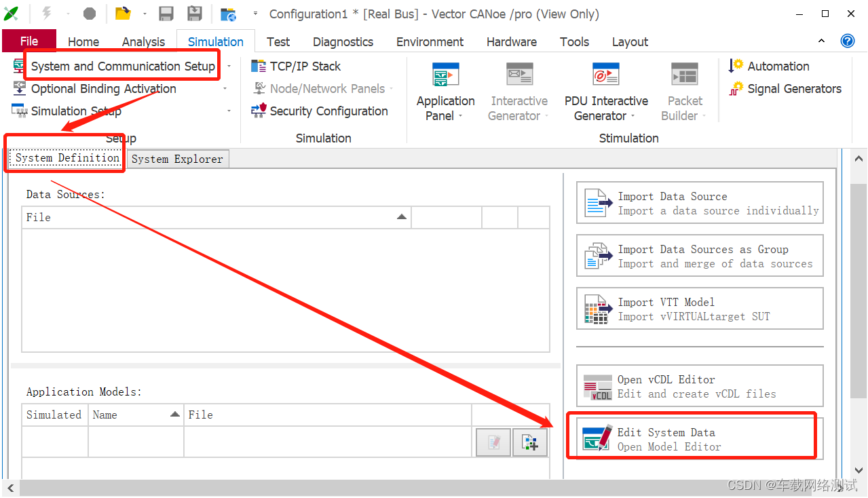Click Import Data Sources as Group
Viewport: 868px width, 498px height.
[700, 256]
